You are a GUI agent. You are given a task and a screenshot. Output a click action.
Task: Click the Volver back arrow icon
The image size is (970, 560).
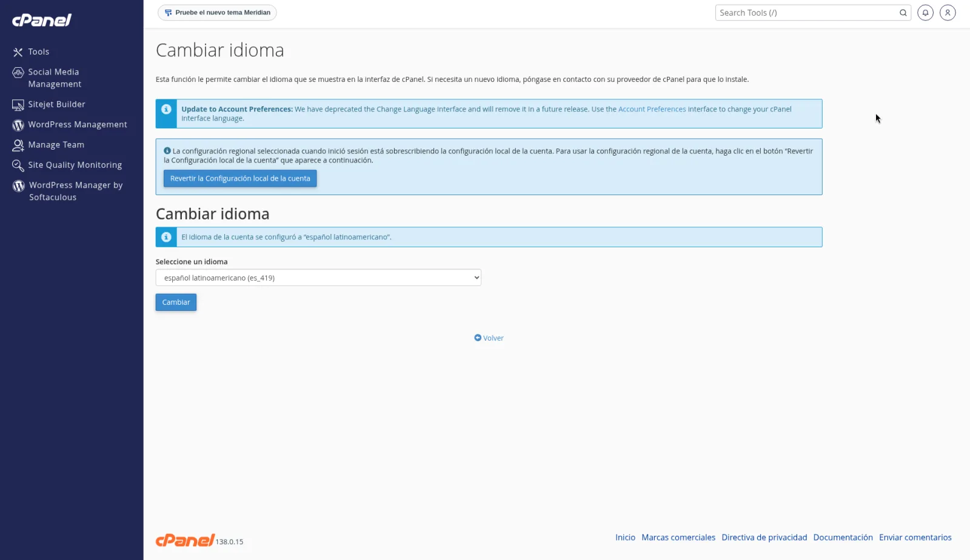[478, 338]
